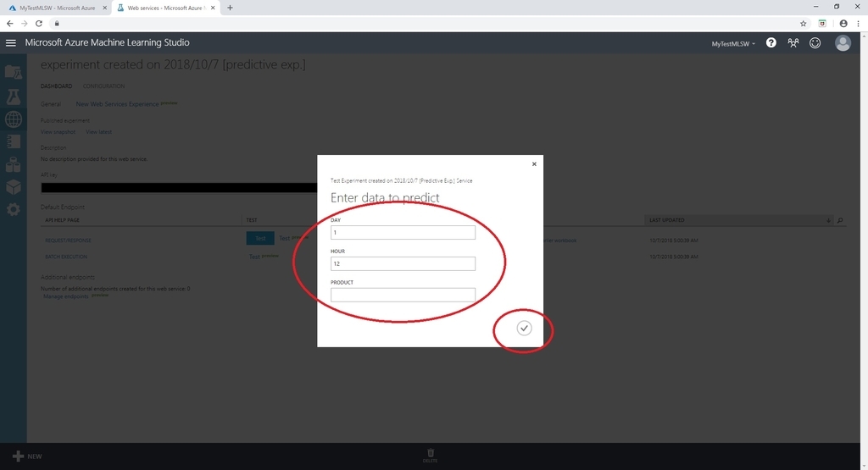Reload the browser page
Viewport: 868px width, 470px height.
click(39, 23)
